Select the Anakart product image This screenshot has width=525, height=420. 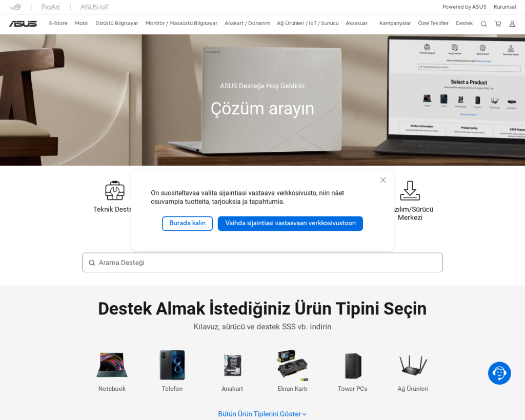tap(232, 366)
